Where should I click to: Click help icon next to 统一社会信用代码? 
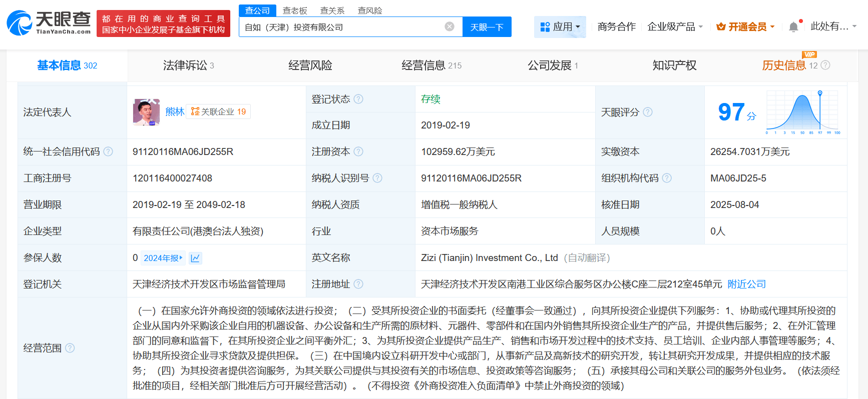pos(108,151)
